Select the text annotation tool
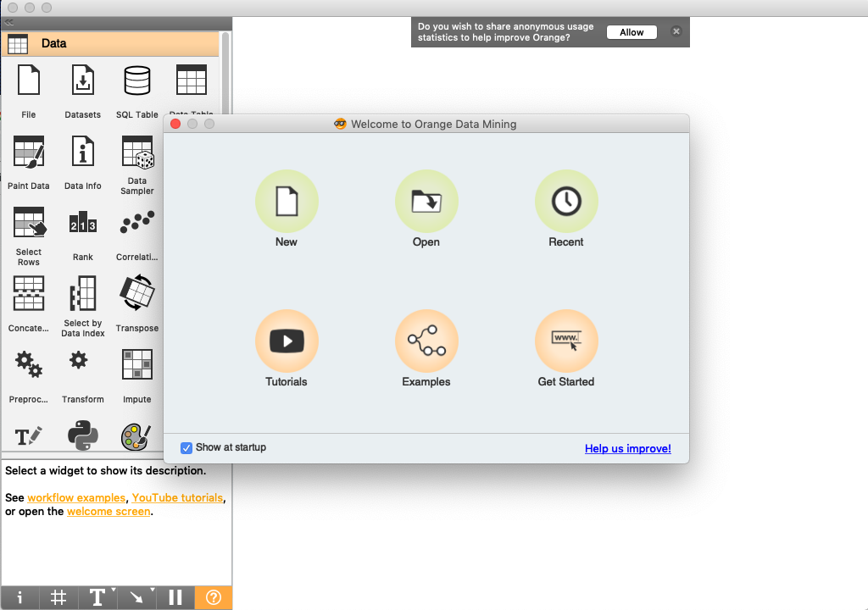This screenshot has height=610, width=868. (x=96, y=597)
